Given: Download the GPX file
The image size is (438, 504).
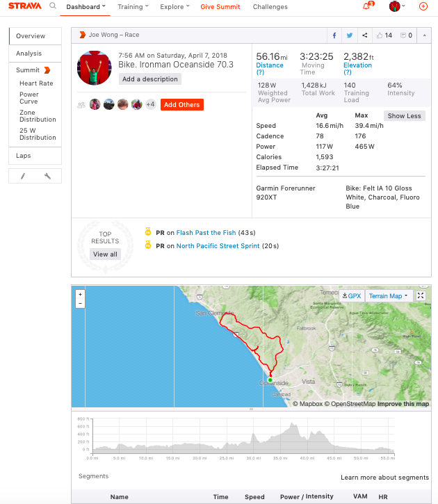Looking at the screenshot, I should pyautogui.click(x=352, y=296).
